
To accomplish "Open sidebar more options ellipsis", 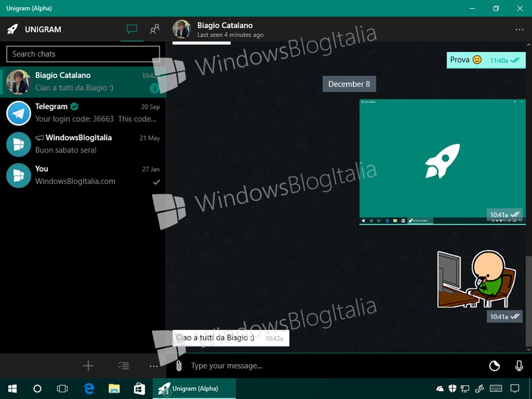I will [x=154, y=366].
